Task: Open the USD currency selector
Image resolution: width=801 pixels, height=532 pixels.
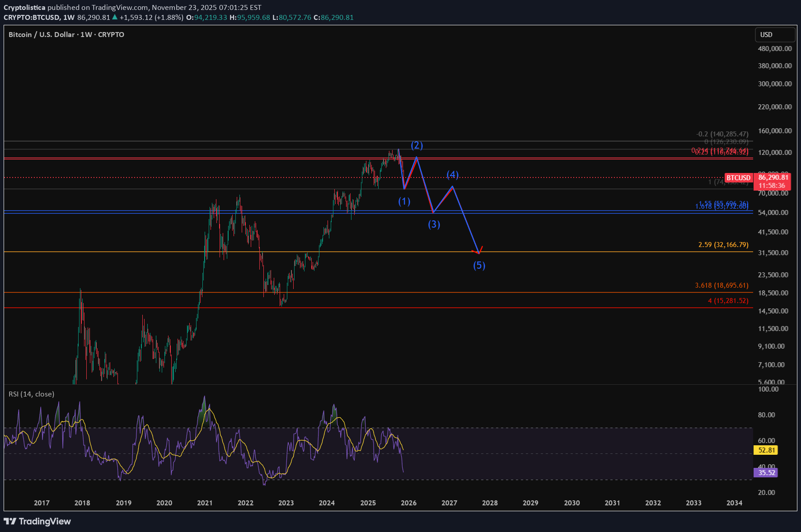Action: click(x=774, y=35)
